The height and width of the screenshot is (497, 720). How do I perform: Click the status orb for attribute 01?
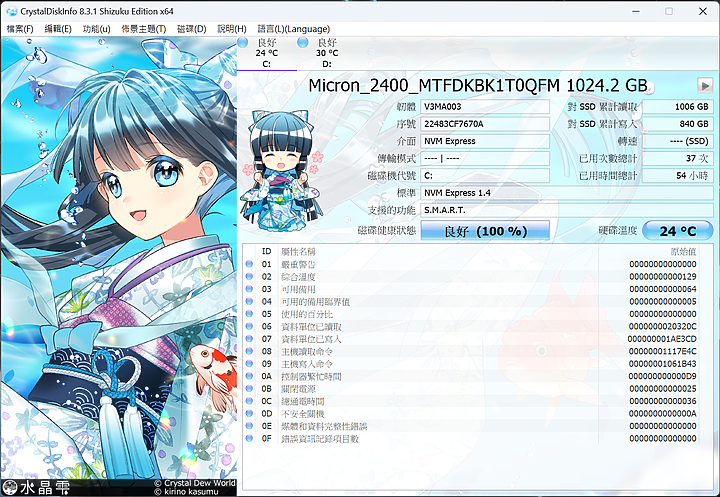[249, 264]
